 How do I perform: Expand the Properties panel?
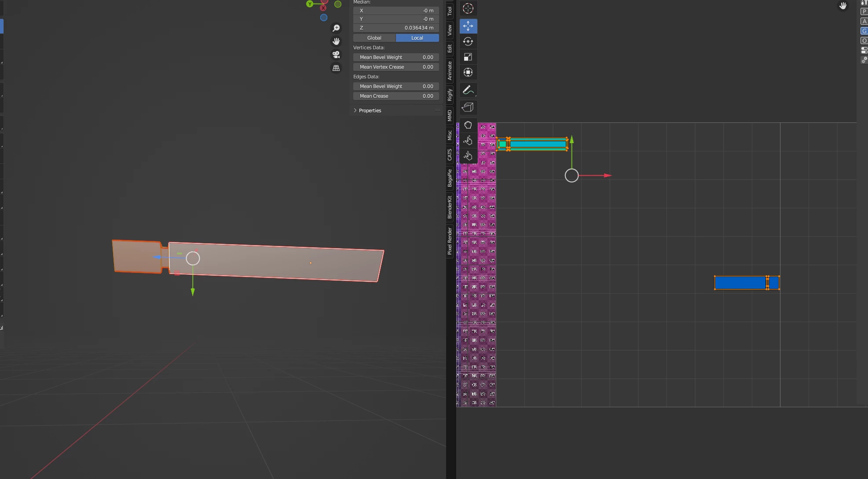(370, 111)
